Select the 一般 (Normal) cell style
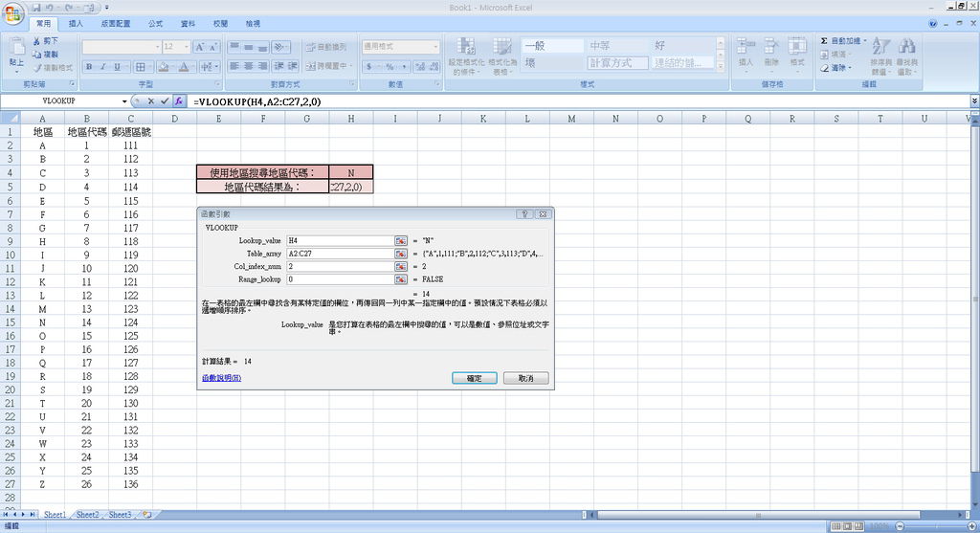980x533 pixels. (x=552, y=46)
